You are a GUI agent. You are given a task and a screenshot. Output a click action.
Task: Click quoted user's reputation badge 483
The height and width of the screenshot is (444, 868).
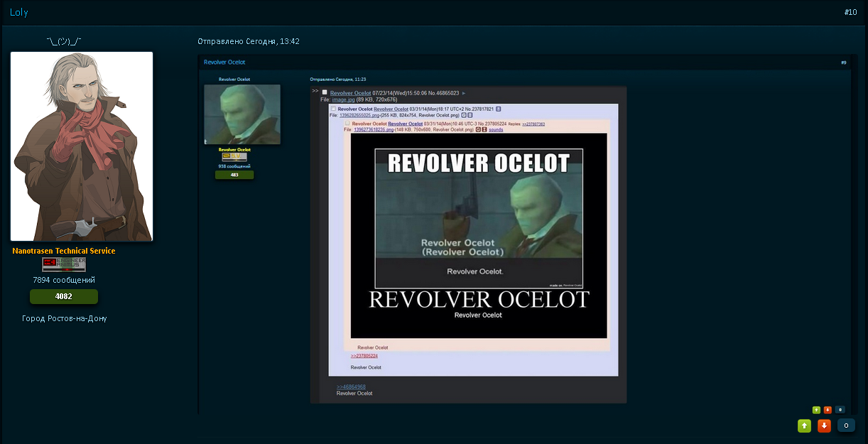tap(234, 175)
